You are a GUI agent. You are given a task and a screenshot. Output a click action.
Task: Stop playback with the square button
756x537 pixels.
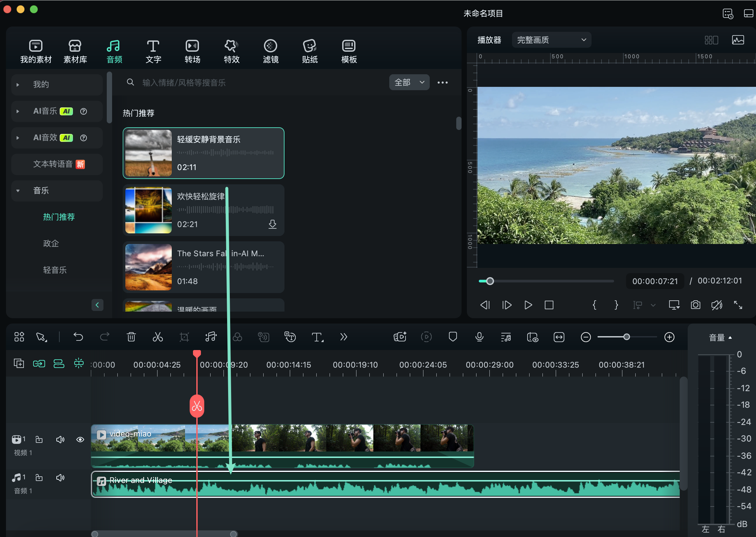pyautogui.click(x=549, y=305)
